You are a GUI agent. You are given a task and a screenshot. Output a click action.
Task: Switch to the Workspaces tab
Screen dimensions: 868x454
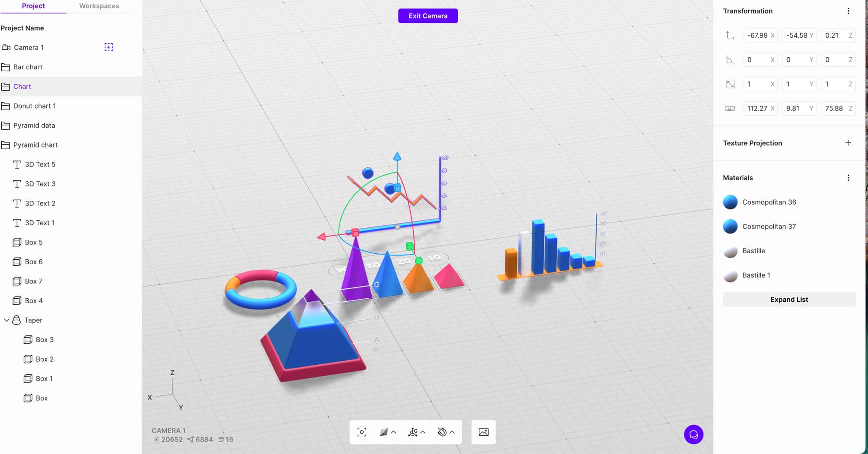tap(99, 6)
